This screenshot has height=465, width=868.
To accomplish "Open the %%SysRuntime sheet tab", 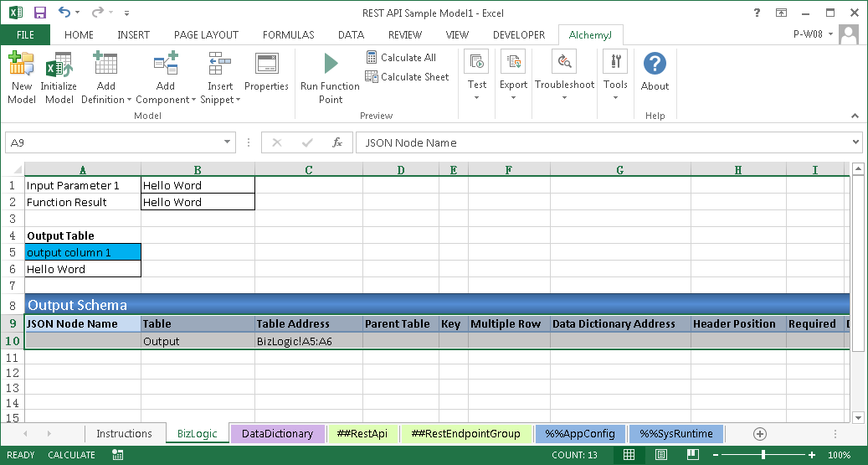I will (x=676, y=433).
